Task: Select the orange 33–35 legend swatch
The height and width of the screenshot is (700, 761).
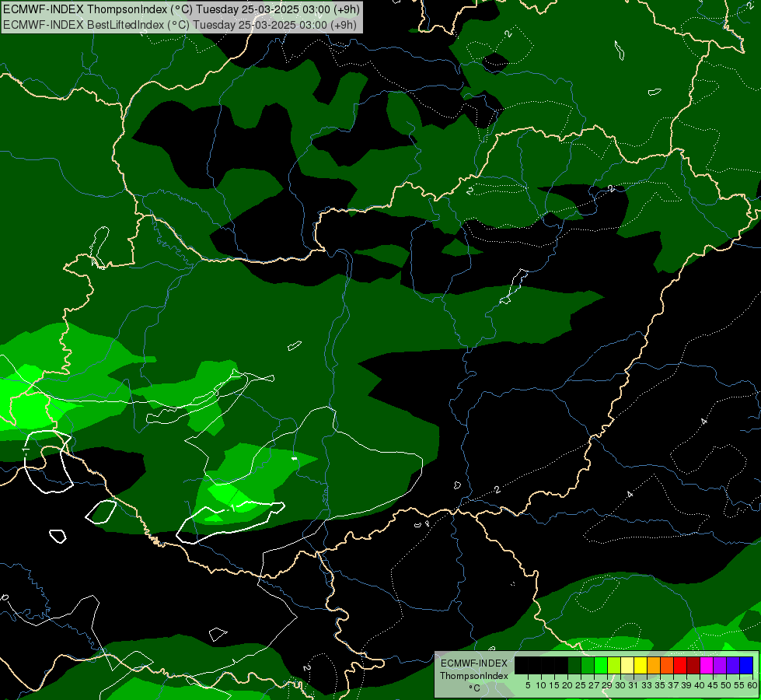Action: 654,665
